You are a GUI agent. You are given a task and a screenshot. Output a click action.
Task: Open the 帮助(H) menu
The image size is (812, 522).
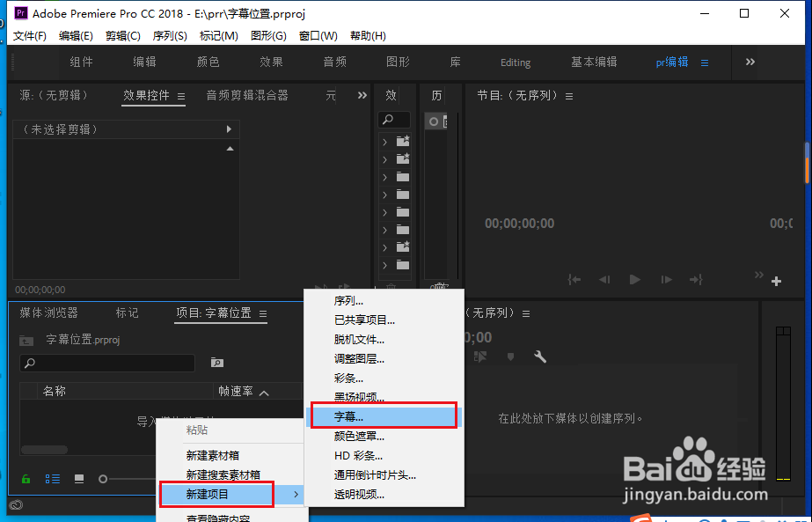click(x=368, y=36)
